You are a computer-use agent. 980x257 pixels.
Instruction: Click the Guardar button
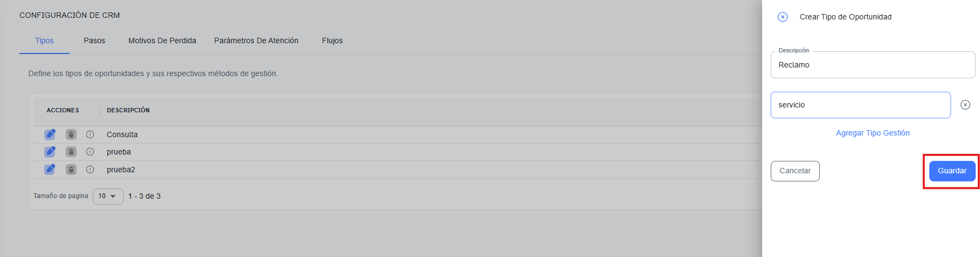pyautogui.click(x=952, y=171)
